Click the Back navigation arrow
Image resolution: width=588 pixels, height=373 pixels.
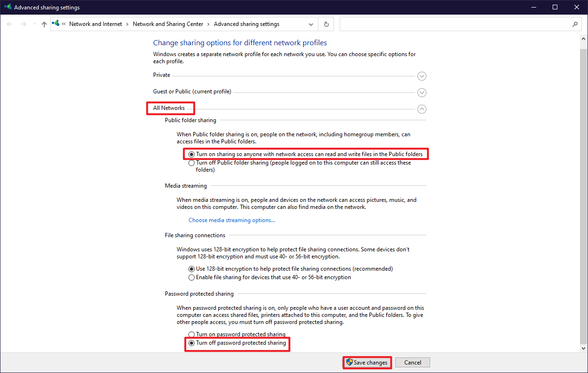click(9, 24)
